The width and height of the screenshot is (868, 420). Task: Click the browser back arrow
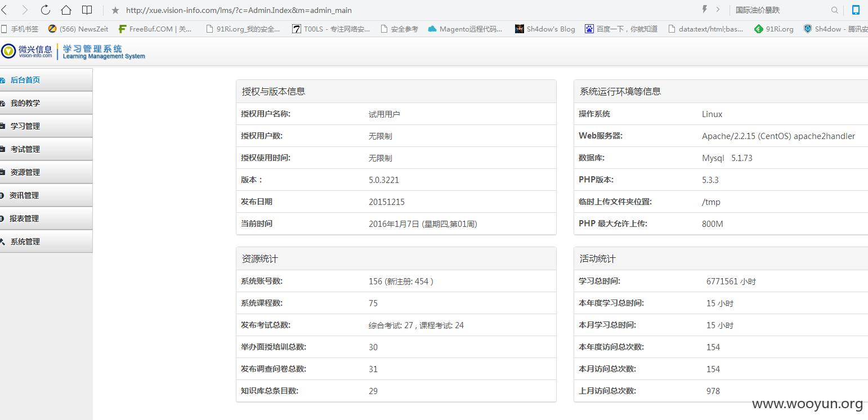coord(5,10)
